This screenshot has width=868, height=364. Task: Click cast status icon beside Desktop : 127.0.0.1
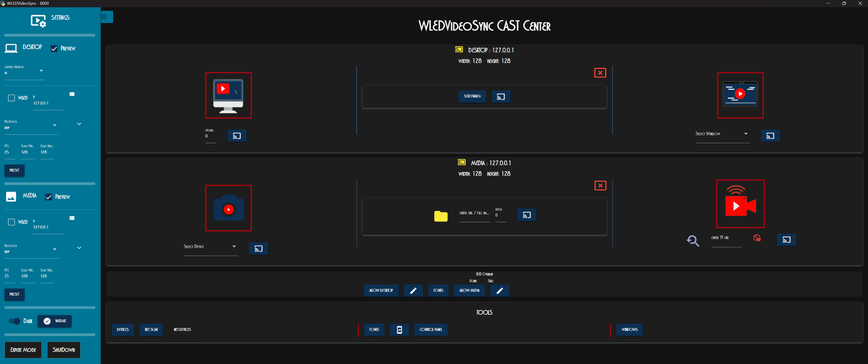[459, 50]
